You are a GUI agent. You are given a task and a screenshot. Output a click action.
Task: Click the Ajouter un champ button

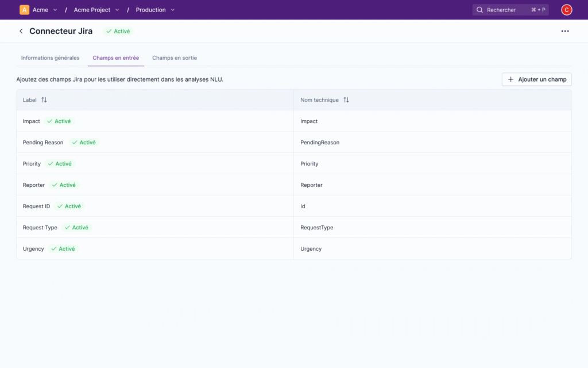pos(536,79)
